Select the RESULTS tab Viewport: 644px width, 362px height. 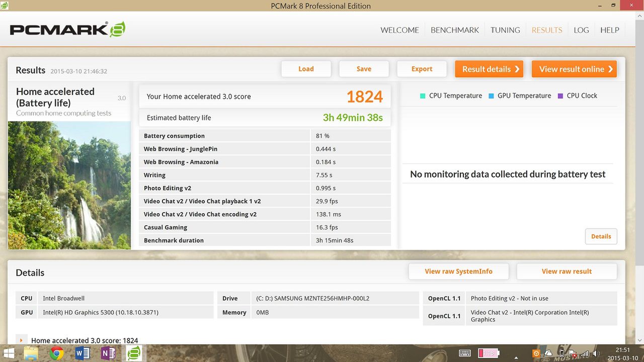tap(547, 30)
